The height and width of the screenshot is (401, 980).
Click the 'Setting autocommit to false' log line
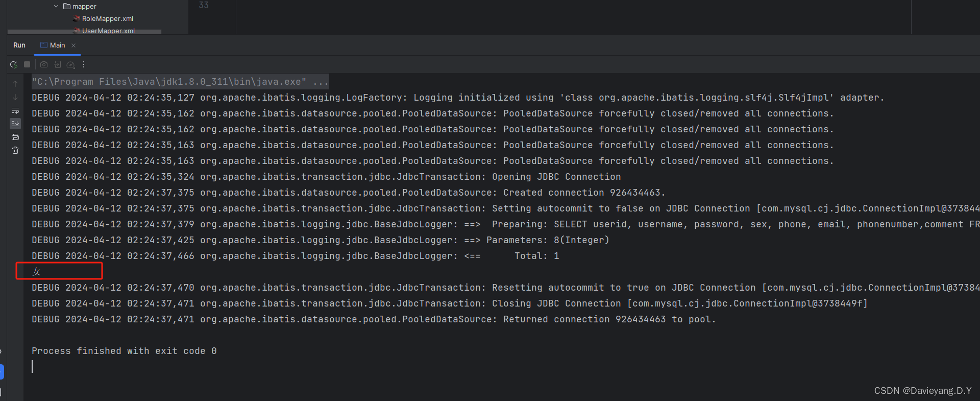[x=505, y=208]
